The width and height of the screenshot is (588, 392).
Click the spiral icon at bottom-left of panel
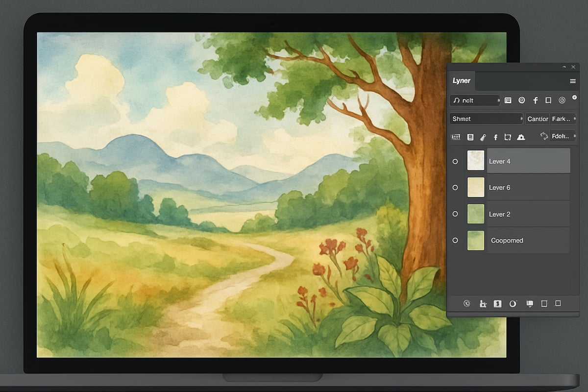(x=467, y=304)
